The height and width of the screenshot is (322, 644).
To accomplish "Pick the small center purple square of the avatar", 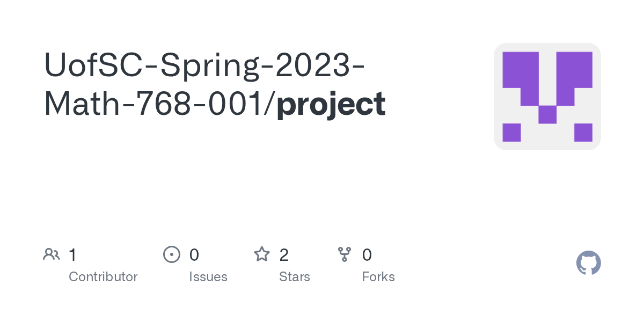I will [x=547, y=114].
